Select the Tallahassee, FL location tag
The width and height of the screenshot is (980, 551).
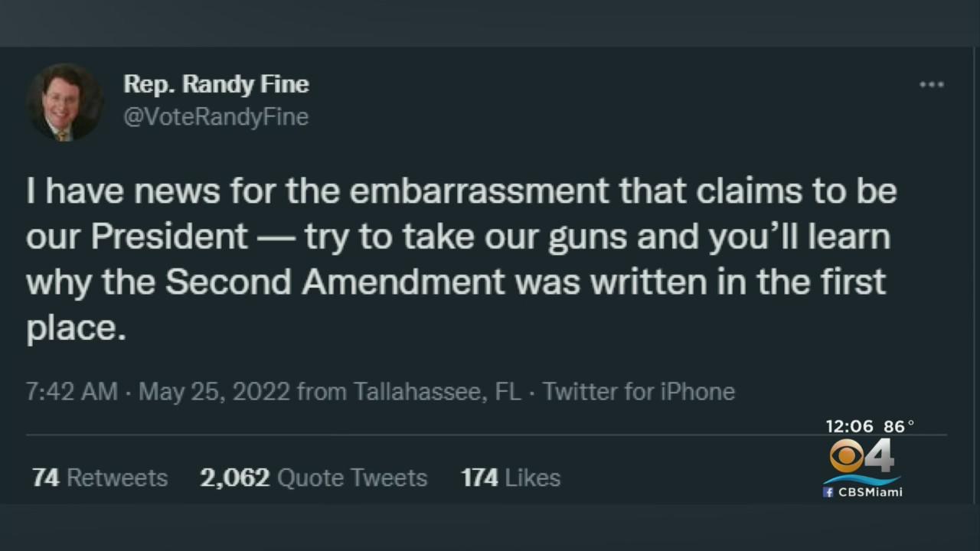point(436,392)
